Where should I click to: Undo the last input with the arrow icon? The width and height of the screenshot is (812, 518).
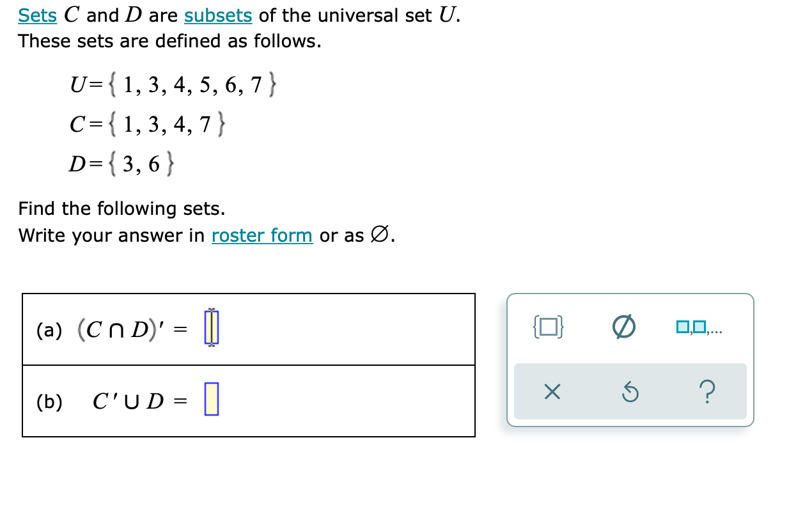tap(630, 392)
